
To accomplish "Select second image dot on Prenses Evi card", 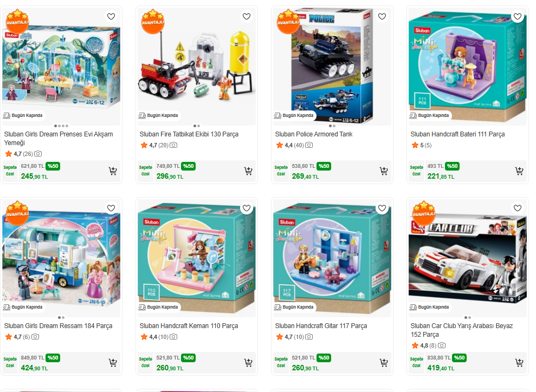I will tap(60, 126).
